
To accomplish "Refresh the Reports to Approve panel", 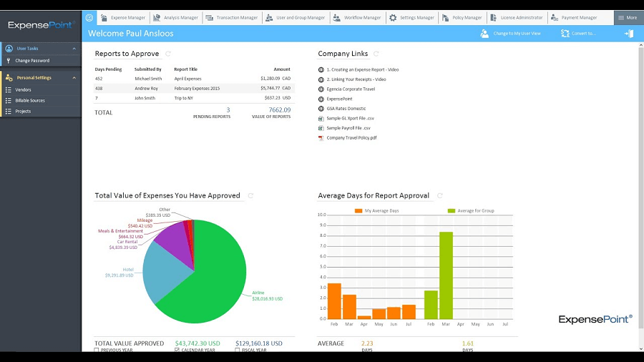I will 168,54.
